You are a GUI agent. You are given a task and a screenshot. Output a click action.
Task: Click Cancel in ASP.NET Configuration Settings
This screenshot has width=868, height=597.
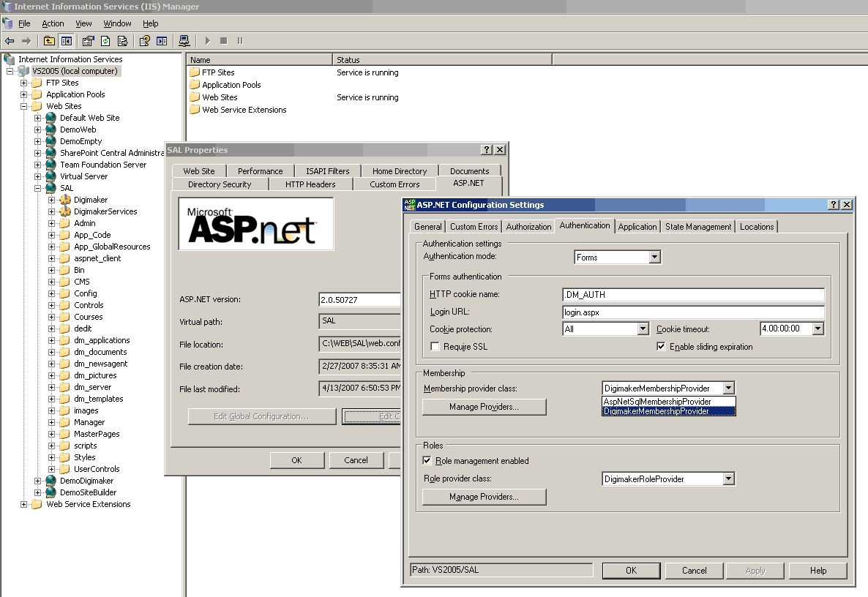coord(694,571)
